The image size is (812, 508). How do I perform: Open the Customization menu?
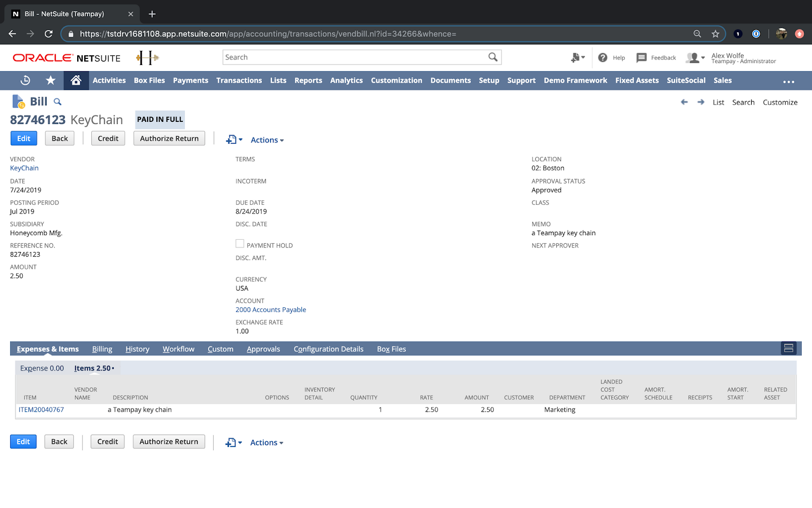pos(396,80)
